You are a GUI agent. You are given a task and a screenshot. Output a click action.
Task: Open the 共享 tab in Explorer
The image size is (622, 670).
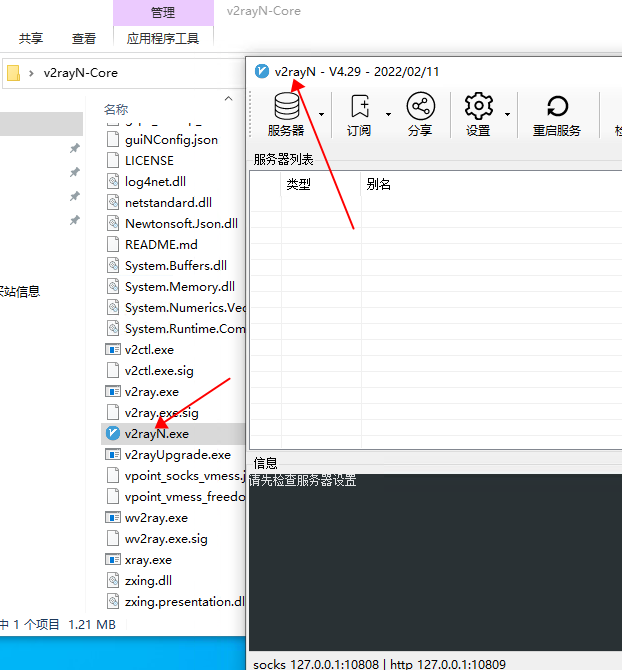pyautogui.click(x=31, y=38)
